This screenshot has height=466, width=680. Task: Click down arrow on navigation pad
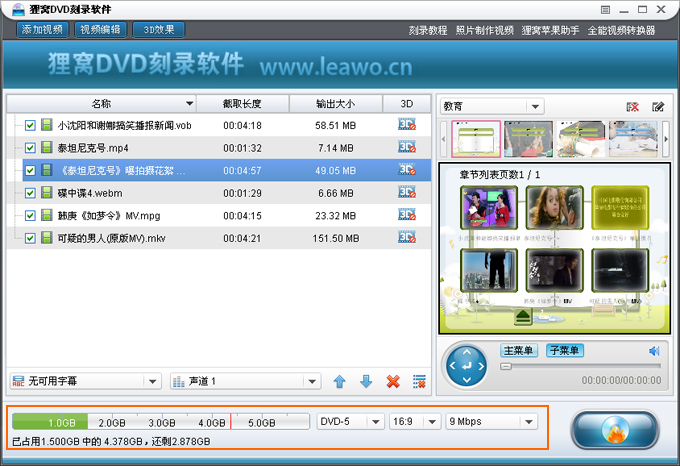(x=467, y=380)
